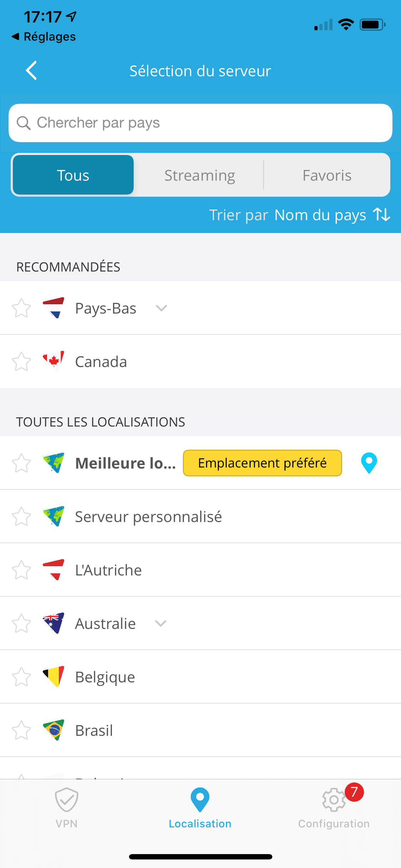The width and height of the screenshot is (401, 868).
Task: Star Serveur personnalisé as favorite
Action: tap(21, 516)
